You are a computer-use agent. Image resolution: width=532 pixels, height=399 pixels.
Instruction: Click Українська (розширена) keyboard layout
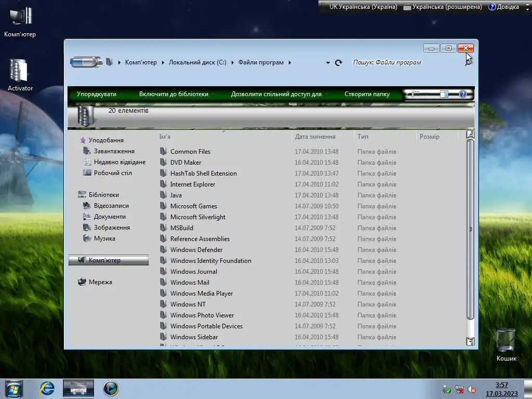(x=443, y=7)
